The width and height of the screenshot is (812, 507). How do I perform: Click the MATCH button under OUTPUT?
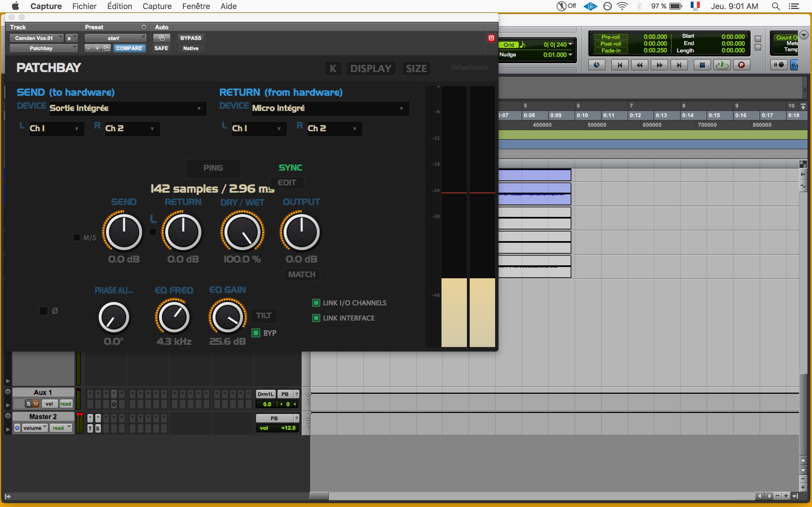pos(302,274)
